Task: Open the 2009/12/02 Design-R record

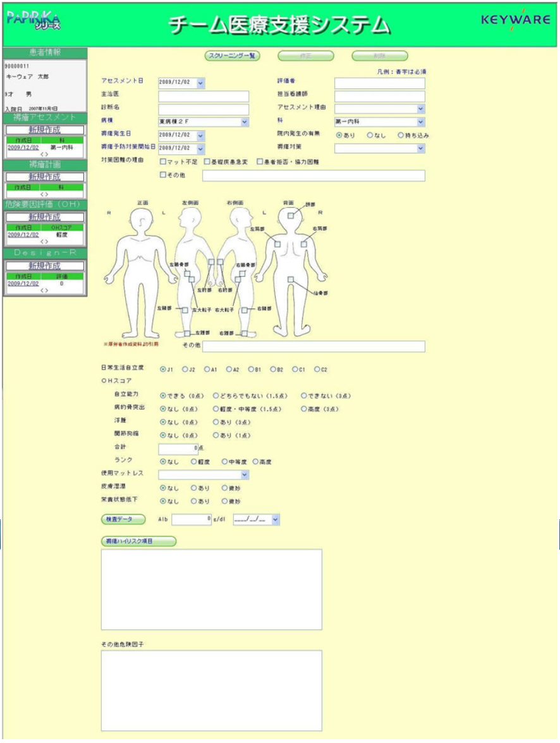Action: (22, 282)
